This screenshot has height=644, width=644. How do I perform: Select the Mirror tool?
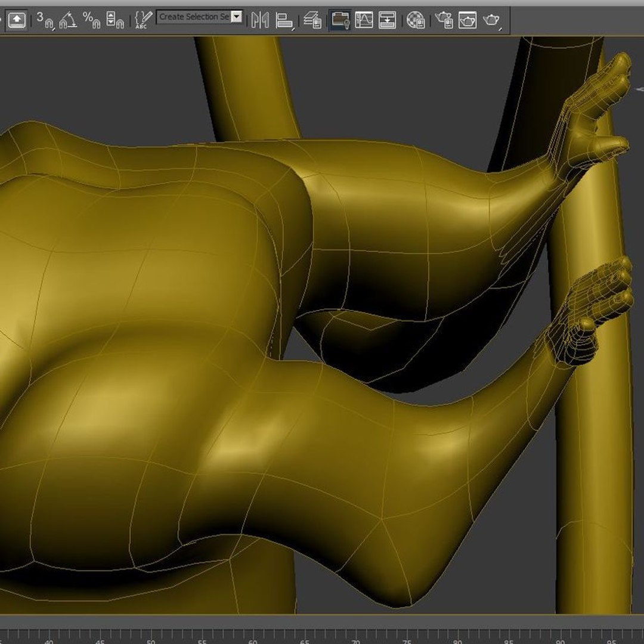coord(260,20)
